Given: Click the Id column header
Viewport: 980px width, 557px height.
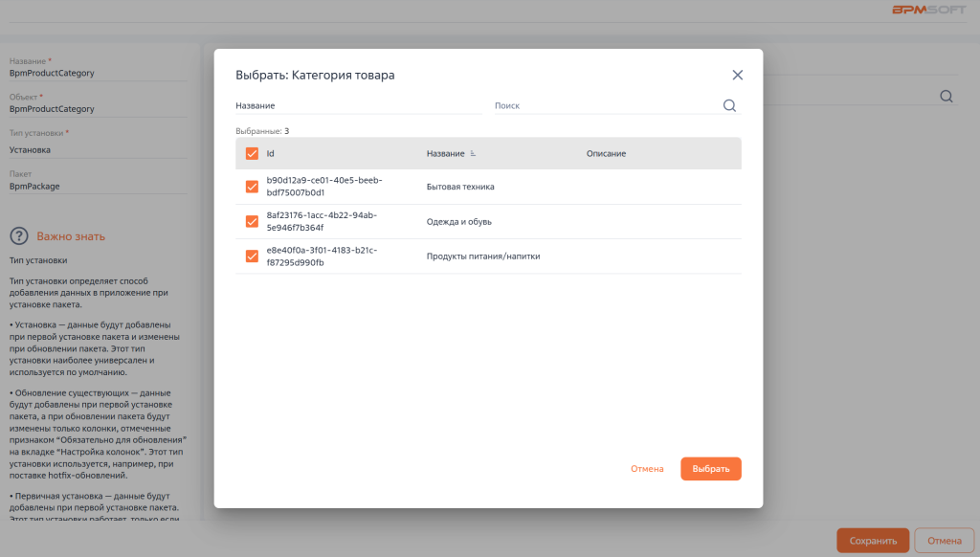Looking at the screenshot, I should [271, 154].
